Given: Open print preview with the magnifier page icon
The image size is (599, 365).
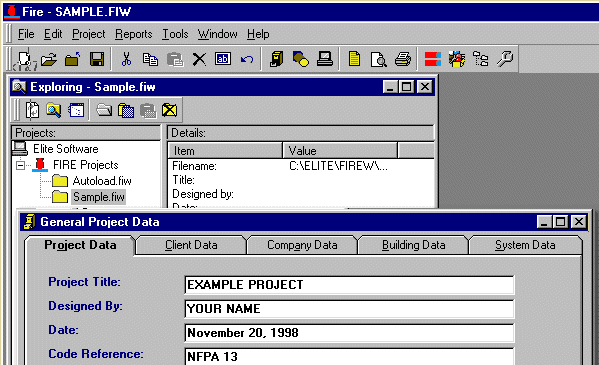Looking at the screenshot, I should coord(379,60).
